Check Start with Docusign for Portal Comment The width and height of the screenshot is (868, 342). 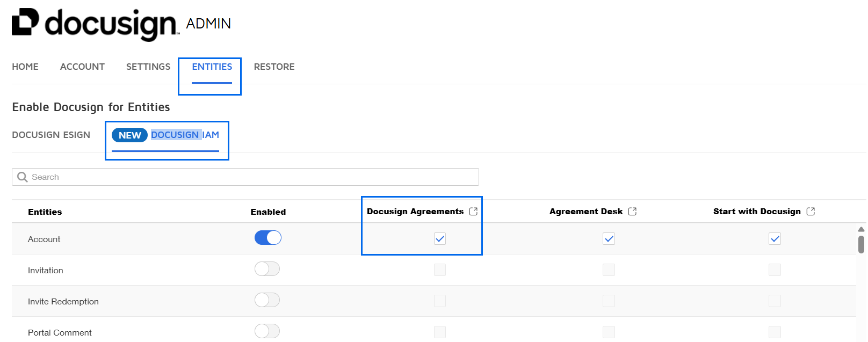(775, 332)
